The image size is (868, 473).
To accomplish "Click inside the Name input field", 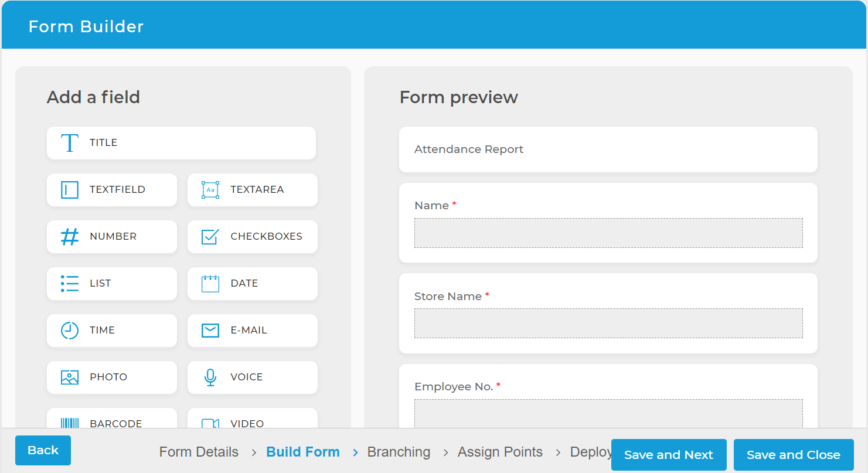I will tap(608, 233).
